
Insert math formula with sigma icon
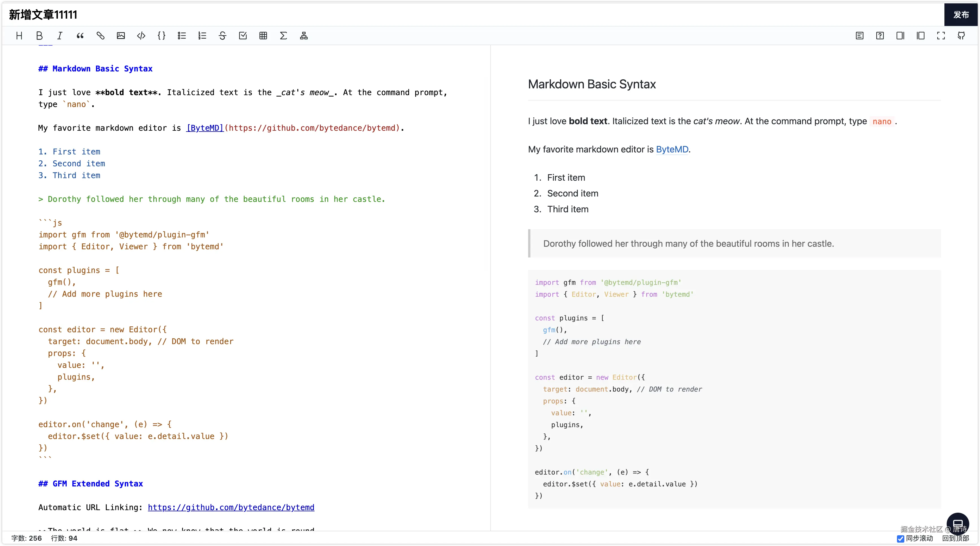(284, 36)
